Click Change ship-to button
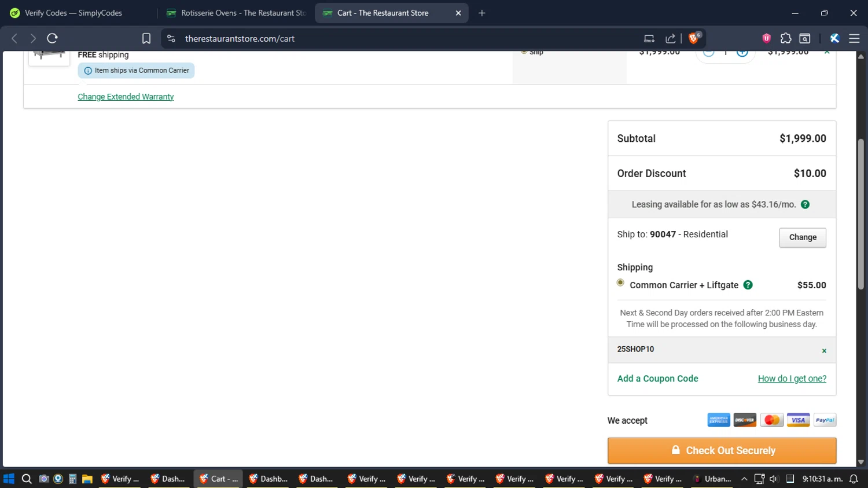 click(x=803, y=237)
